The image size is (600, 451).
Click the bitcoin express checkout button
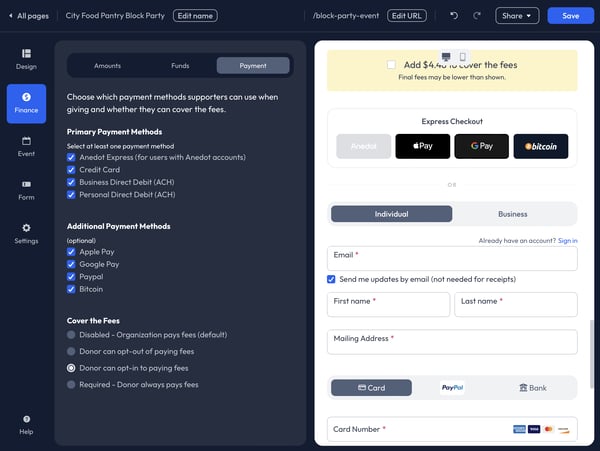point(541,146)
